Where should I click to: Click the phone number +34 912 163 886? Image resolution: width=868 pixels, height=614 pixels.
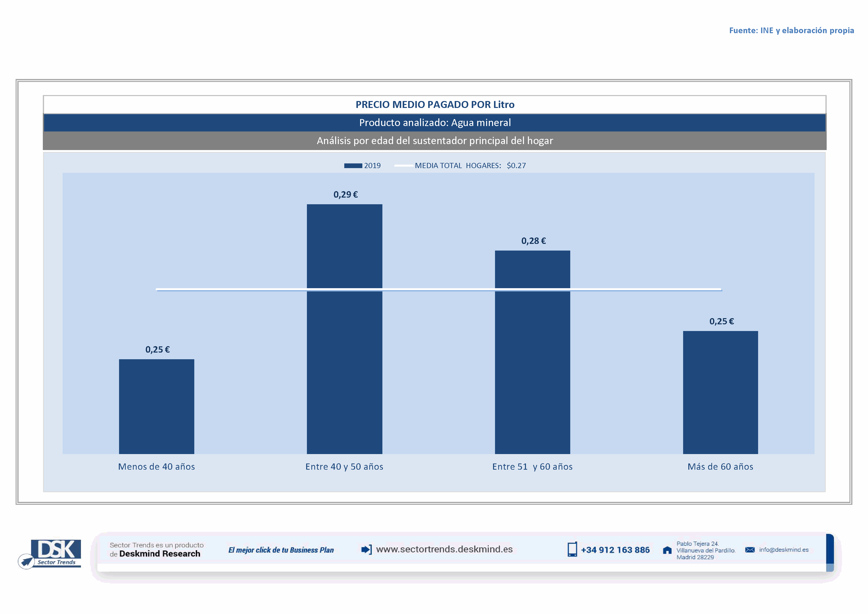[615, 550]
